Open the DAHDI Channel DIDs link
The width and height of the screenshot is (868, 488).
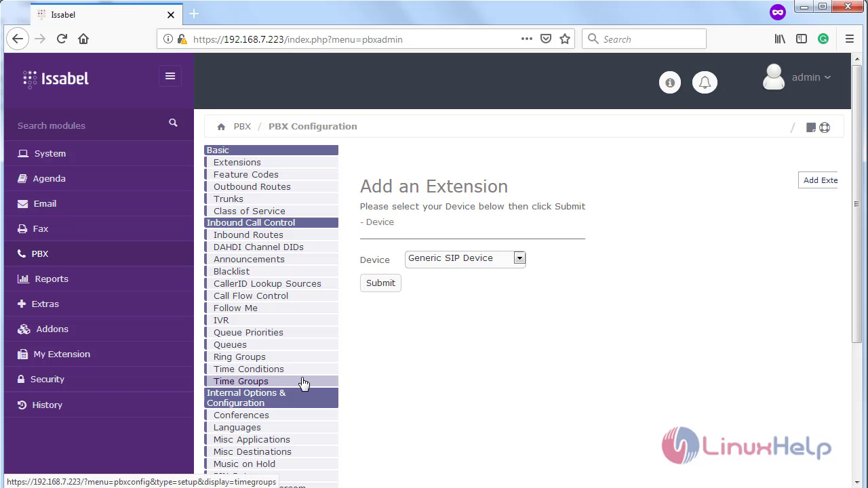pyautogui.click(x=258, y=247)
